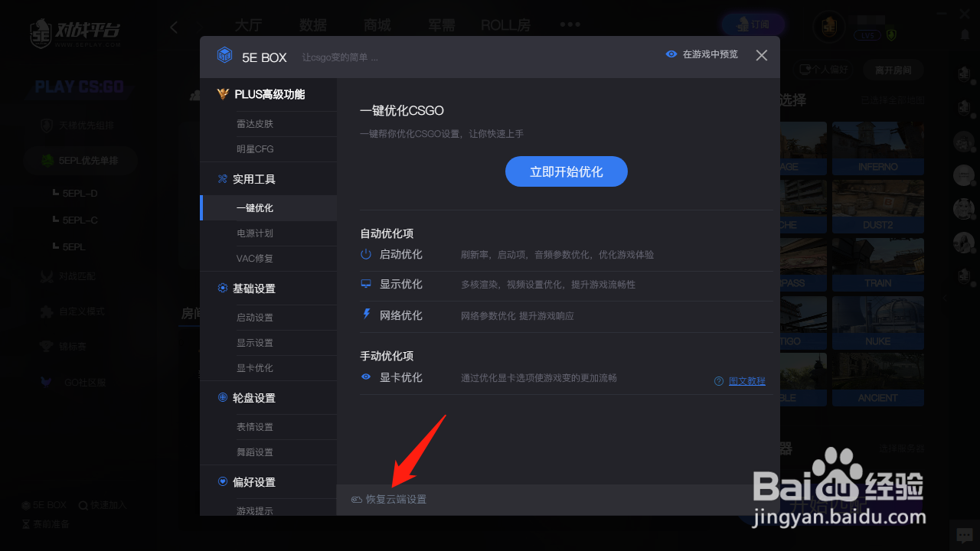Click the back arrow in main window
This screenshot has height=551, width=980.
click(x=174, y=28)
